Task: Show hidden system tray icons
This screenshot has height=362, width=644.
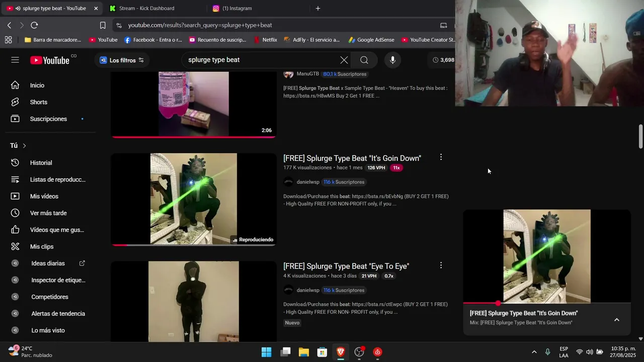Action: (534, 352)
